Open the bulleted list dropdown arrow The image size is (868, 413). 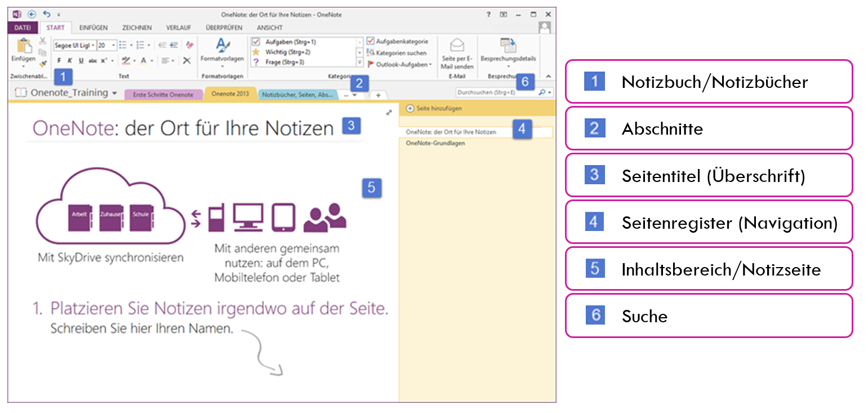coord(131,45)
